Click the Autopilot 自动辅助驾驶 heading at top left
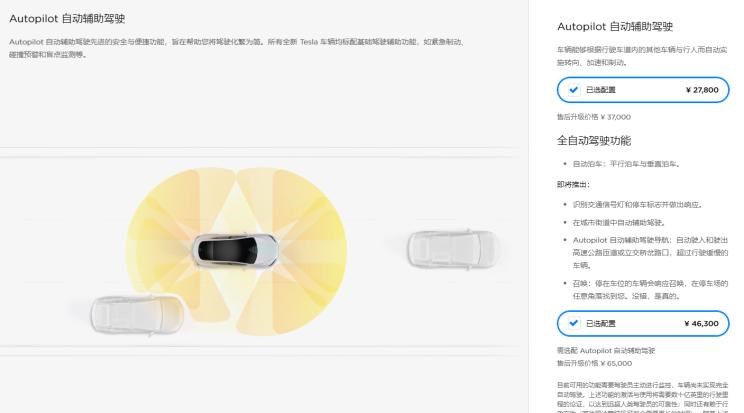 [x=67, y=19]
